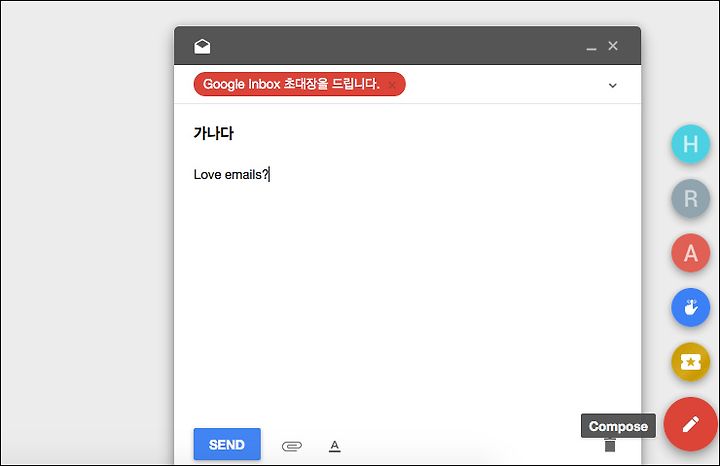This screenshot has height=466, width=720.
Task: Minimize the compose window
Action: tap(591, 48)
